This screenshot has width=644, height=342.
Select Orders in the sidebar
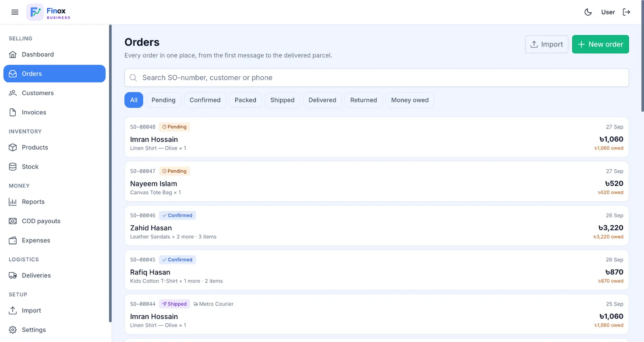tap(54, 74)
